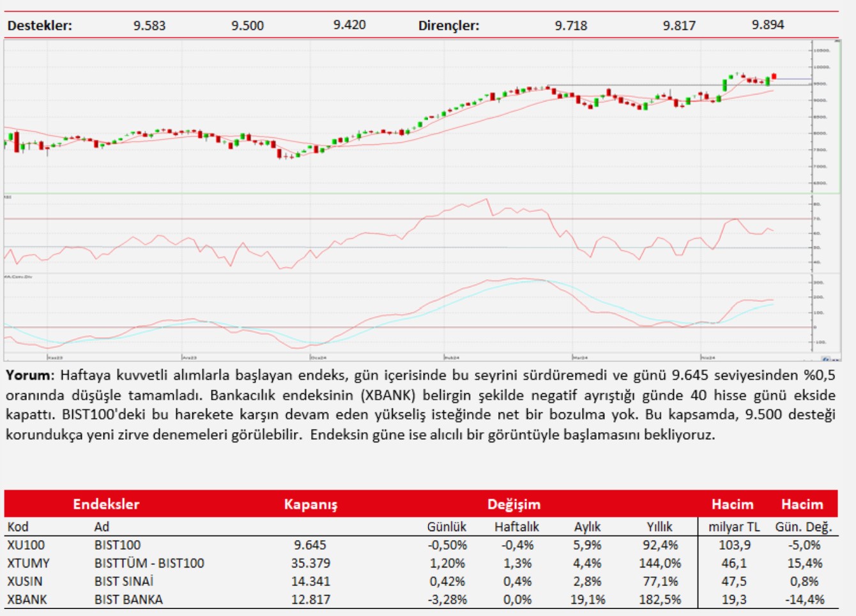Select resistance value 9.894
This screenshot has width=856, height=616.
[768, 25]
